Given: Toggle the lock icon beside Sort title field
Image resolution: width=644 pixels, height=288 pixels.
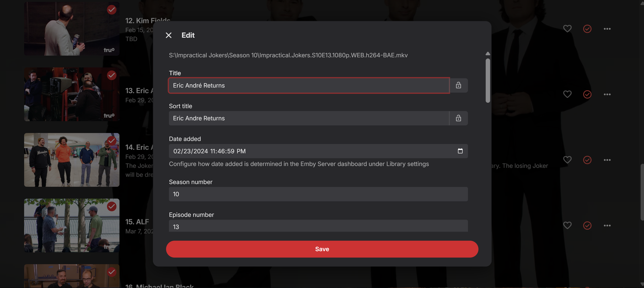Looking at the screenshot, I should 458,118.
